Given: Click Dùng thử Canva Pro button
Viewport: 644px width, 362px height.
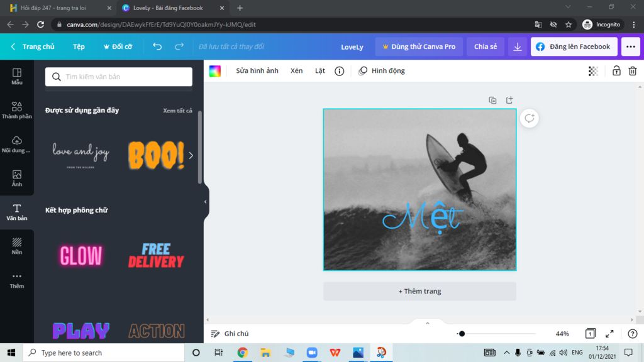Looking at the screenshot, I should click(x=419, y=47).
